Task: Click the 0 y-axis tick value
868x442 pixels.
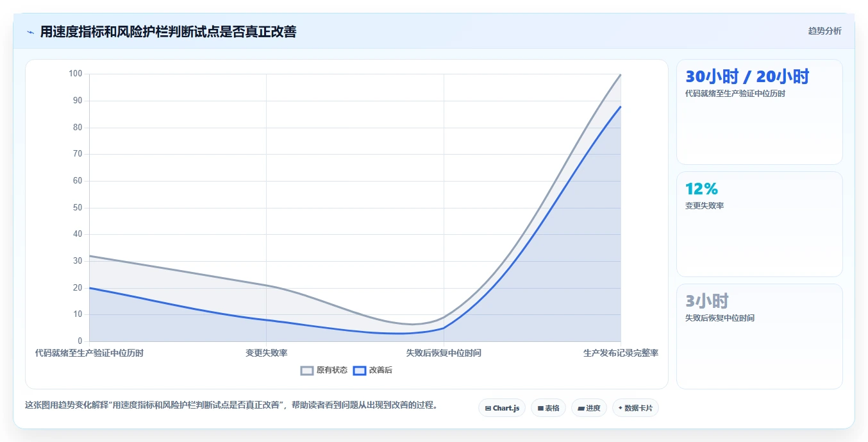Action: (x=80, y=341)
